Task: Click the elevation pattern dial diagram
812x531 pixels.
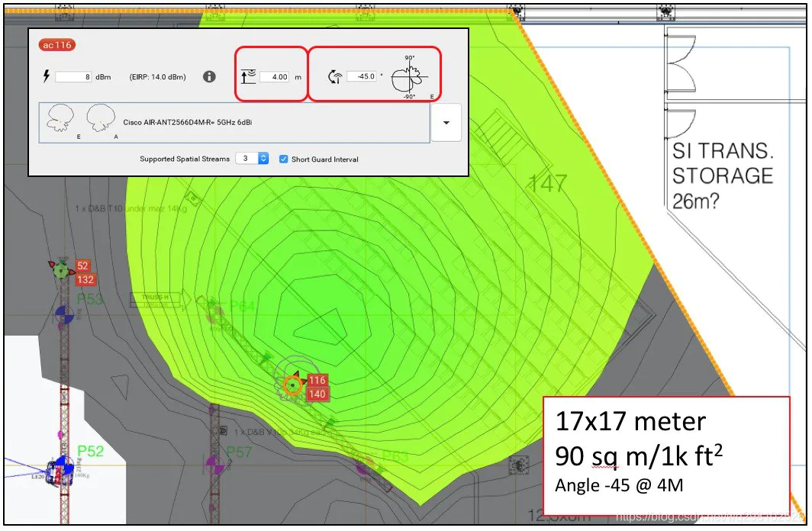Action: tap(410, 78)
